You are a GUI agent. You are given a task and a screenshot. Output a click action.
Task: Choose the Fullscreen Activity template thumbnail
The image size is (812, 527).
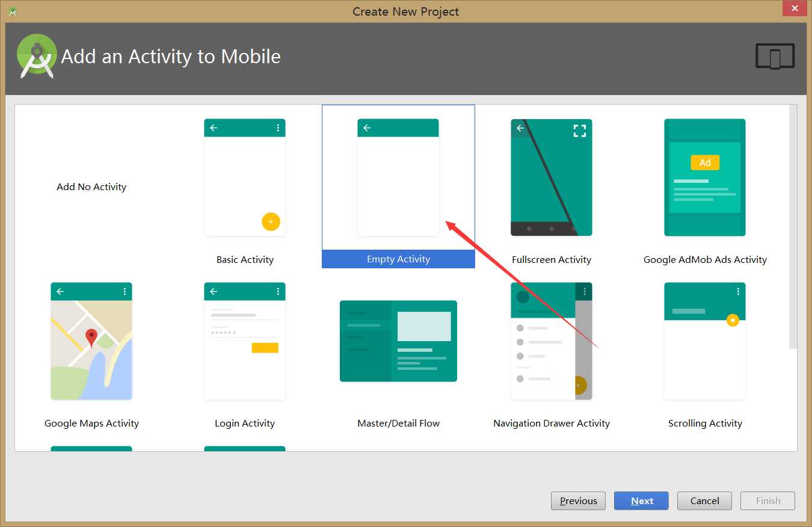pyautogui.click(x=552, y=177)
